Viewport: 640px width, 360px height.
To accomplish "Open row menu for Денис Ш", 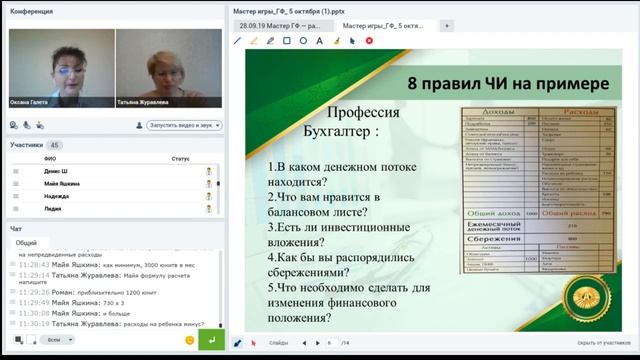I will tap(16, 171).
